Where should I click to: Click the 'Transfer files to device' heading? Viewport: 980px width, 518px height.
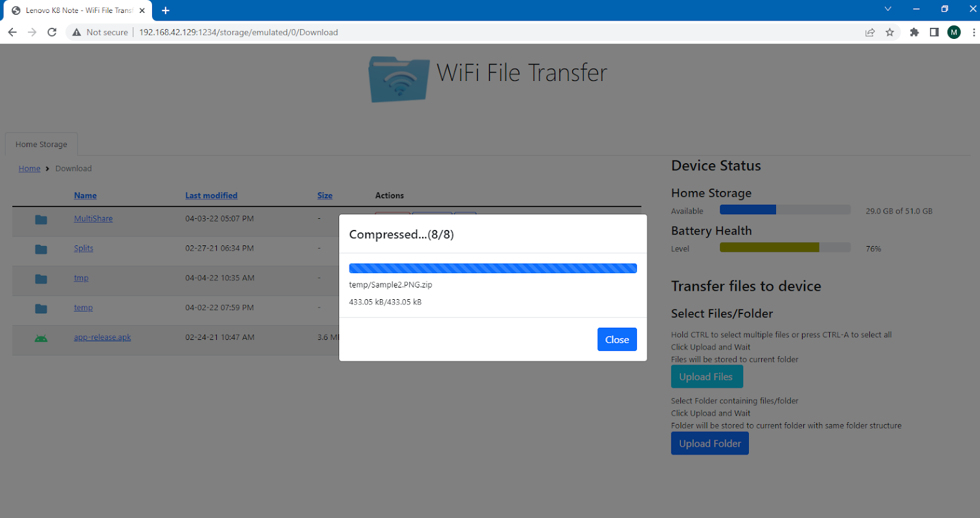click(x=746, y=286)
